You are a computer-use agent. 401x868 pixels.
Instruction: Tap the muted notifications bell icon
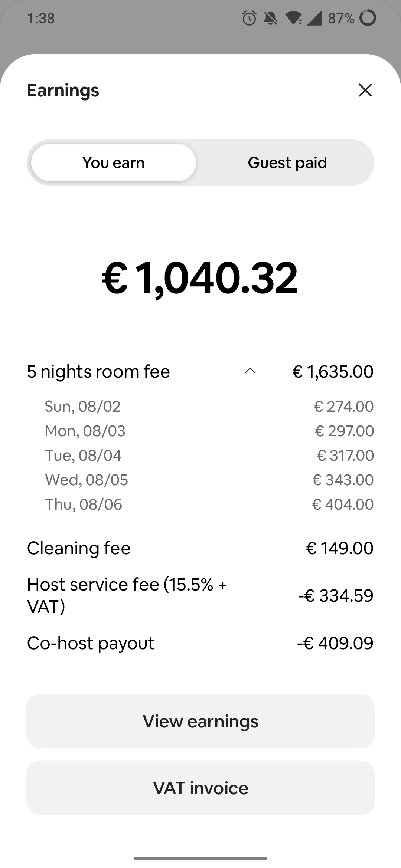point(271,18)
